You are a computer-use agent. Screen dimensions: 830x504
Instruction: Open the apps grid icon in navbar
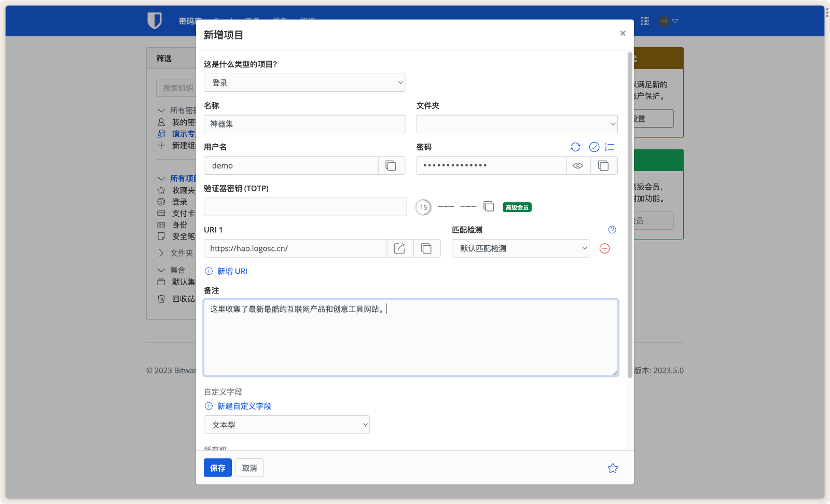[645, 21]
